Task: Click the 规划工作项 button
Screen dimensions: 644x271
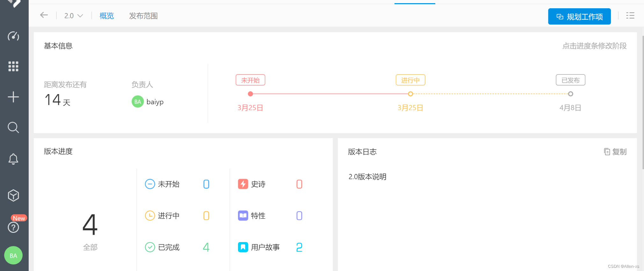Action: pyautogui.click(x=579, y=17)
